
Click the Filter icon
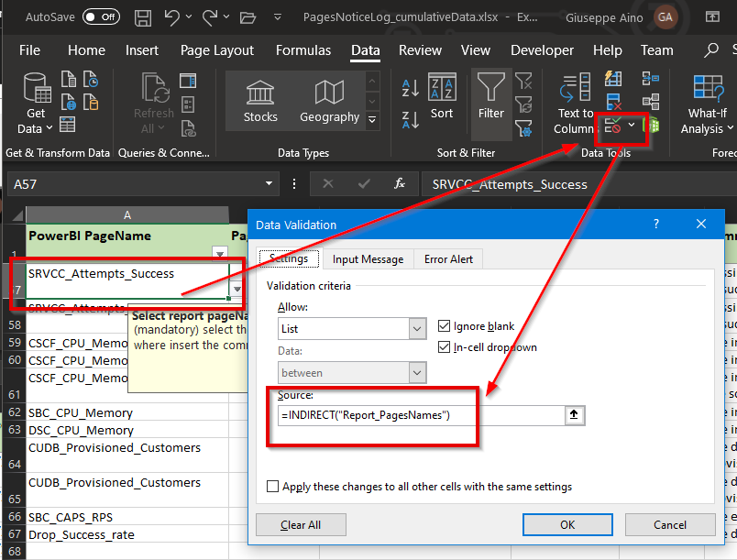[x=490, y=96]
